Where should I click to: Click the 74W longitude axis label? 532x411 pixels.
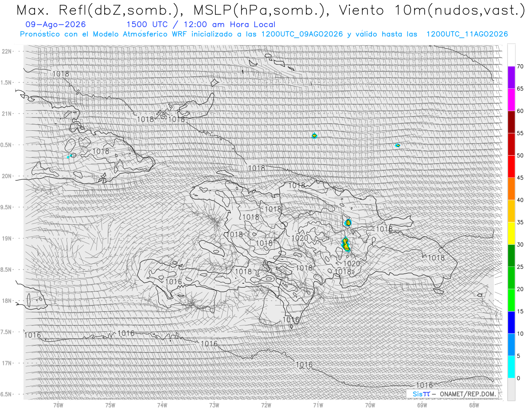(162, 405)
